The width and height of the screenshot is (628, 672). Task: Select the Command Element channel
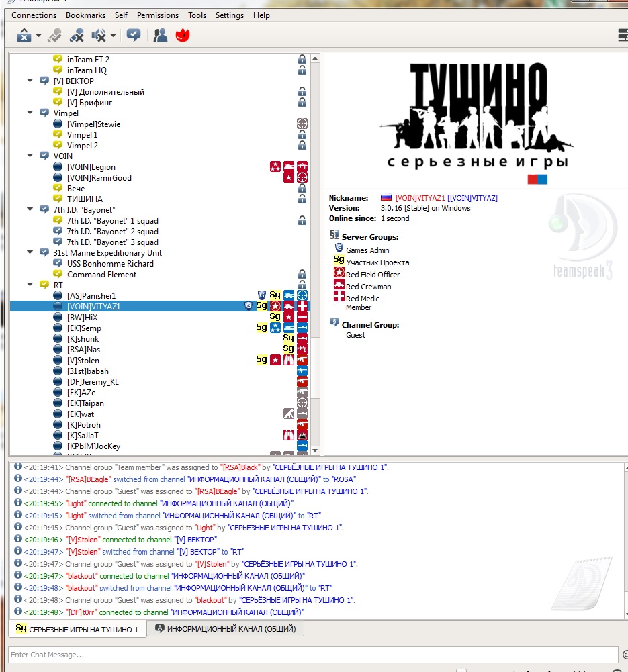point(101,275)
